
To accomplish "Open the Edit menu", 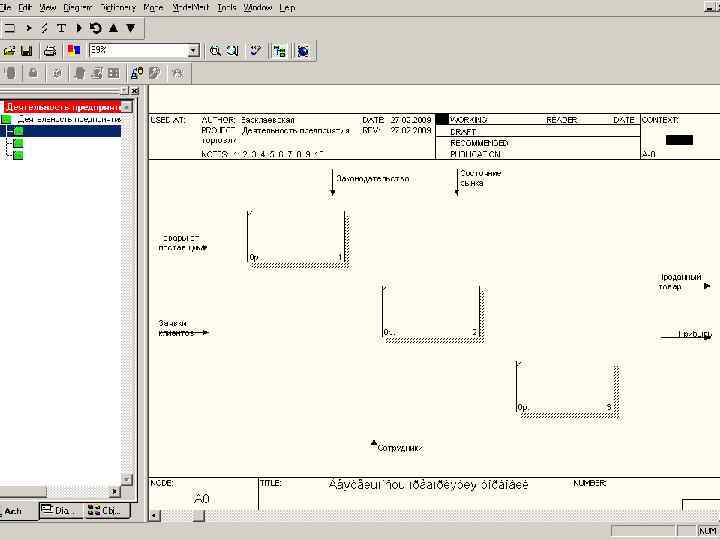I will point(25,7).
